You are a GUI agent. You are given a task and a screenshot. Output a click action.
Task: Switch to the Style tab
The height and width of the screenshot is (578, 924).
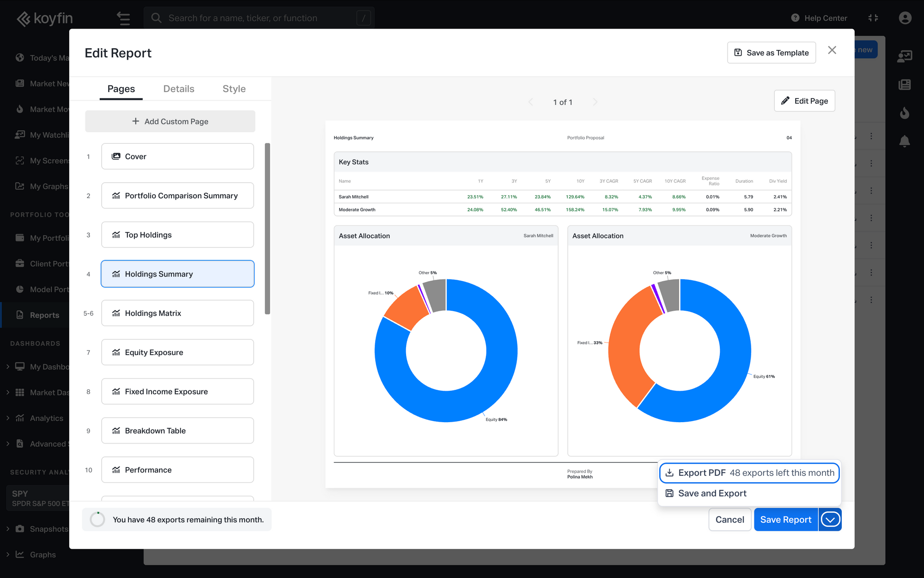pyautogui.click(x=234, y=89)
